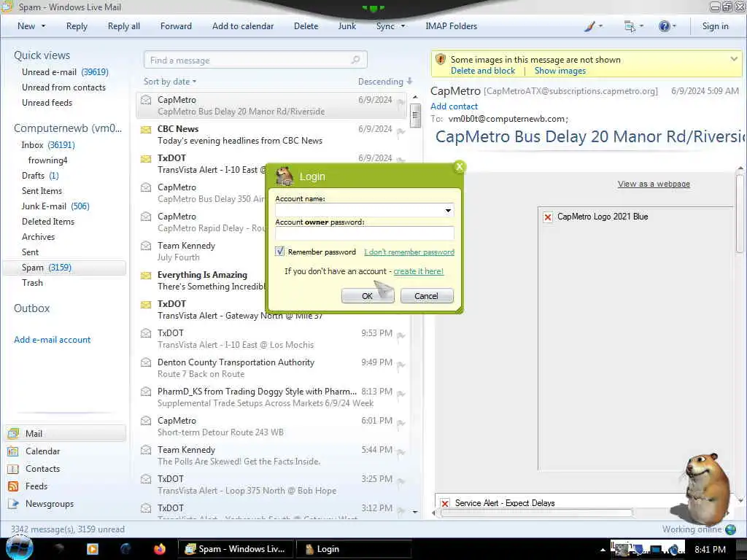Click Sign in
This screenshot has width=747, height=560.
pyautogui.click(x=715, y=26)
